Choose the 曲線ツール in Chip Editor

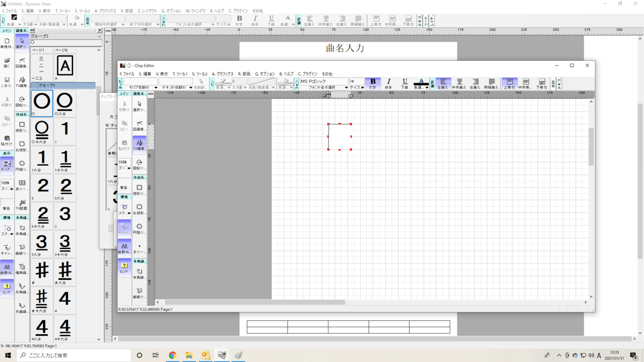point(139,292)
